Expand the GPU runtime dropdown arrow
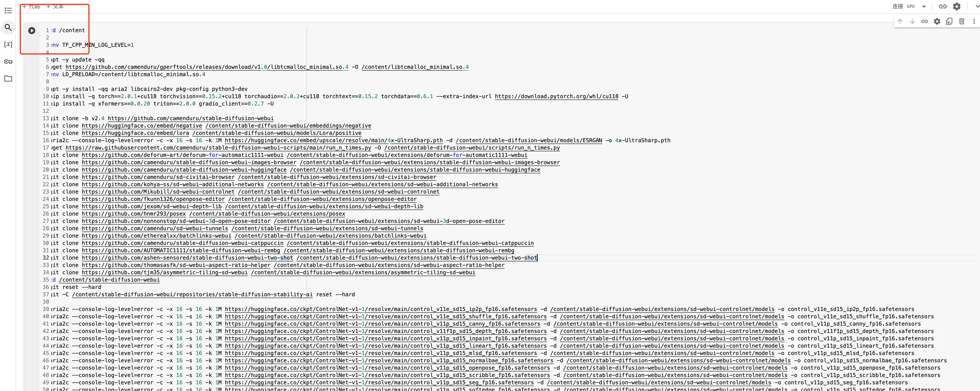 [x=924, y=7]
